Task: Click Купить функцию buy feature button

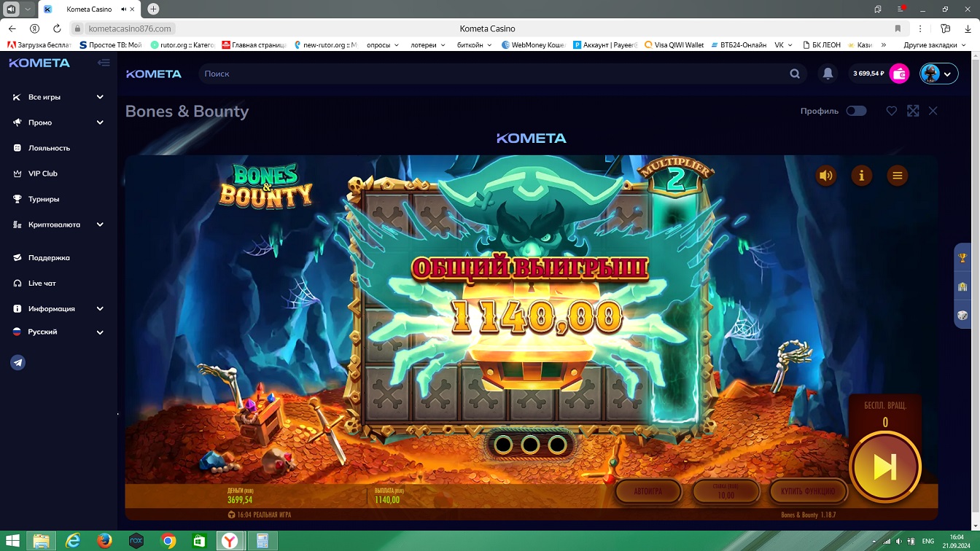Action: tap(809, 491)
